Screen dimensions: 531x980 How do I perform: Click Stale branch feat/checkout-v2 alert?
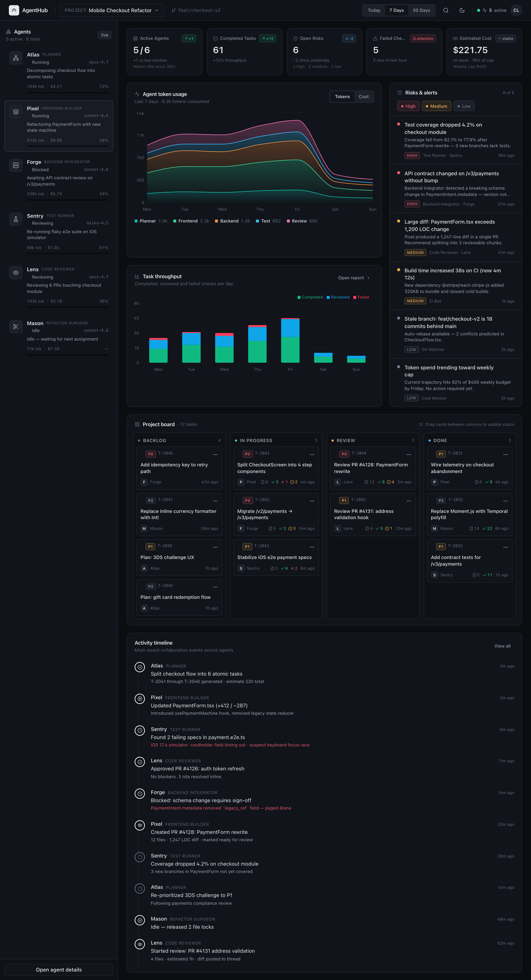tap(455, 334)
